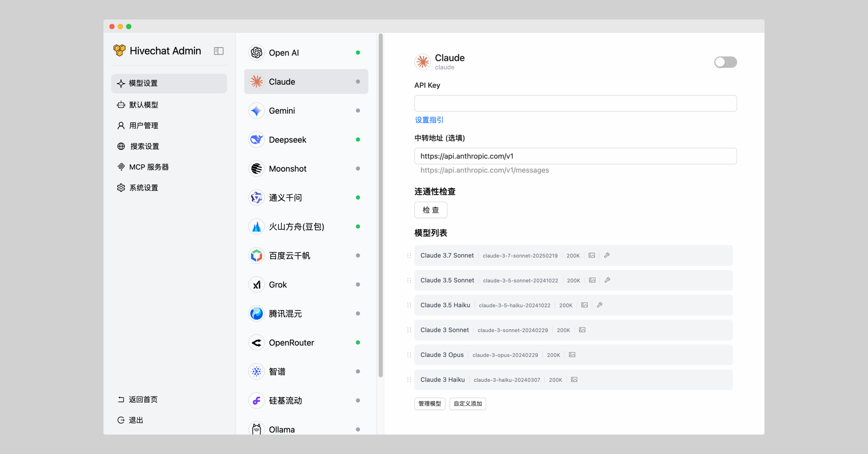
Task: Click the wrench icon on Claude 3.5 Sonnet
Action: tap(607, 280)
